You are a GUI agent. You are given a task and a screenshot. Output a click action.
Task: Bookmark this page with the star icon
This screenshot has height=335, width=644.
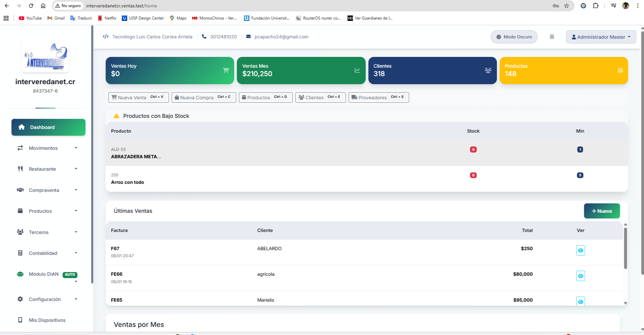pyautogui.click(x=567, y=6)
